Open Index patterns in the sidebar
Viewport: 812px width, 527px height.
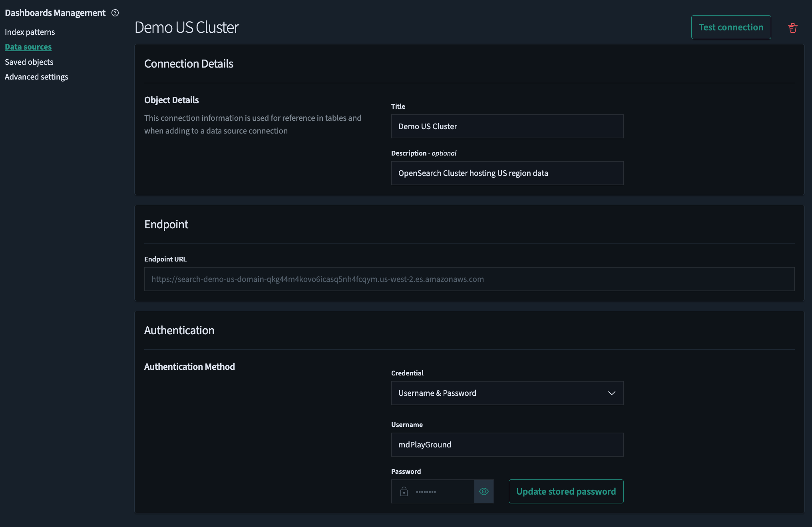pos(30,32)
